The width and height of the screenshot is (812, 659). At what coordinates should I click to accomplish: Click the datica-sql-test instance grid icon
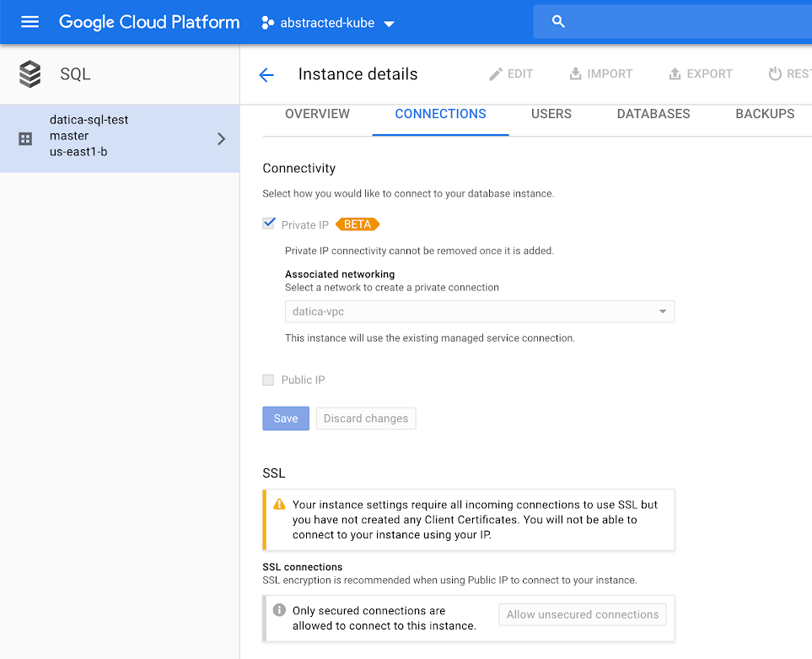pos(25,139)
